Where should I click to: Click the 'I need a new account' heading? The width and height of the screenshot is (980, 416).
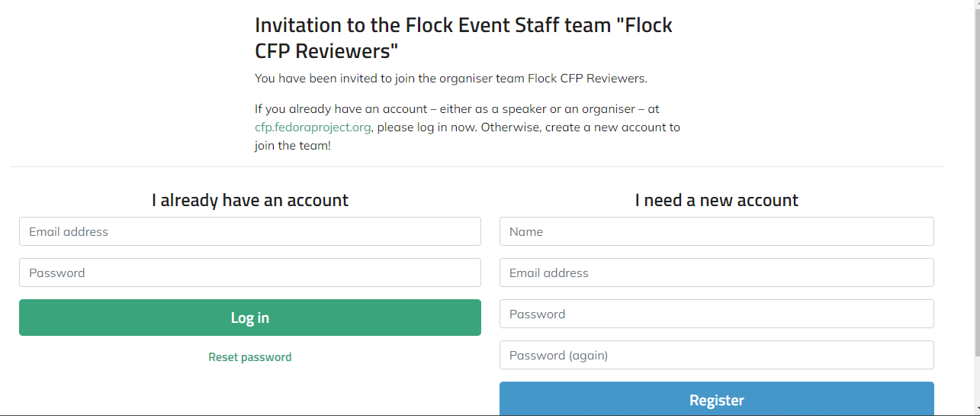coord(717,200)
